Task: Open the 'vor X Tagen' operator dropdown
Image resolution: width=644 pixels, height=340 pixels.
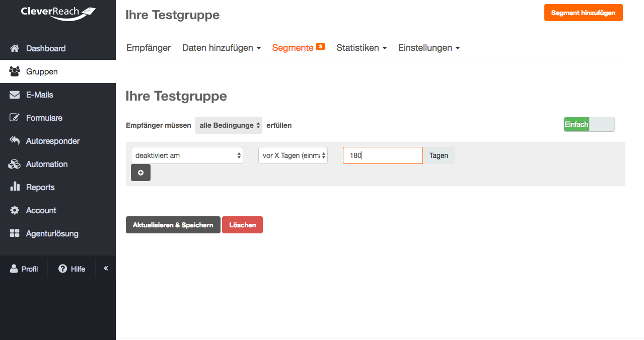Action: click(x=293, y=155)
